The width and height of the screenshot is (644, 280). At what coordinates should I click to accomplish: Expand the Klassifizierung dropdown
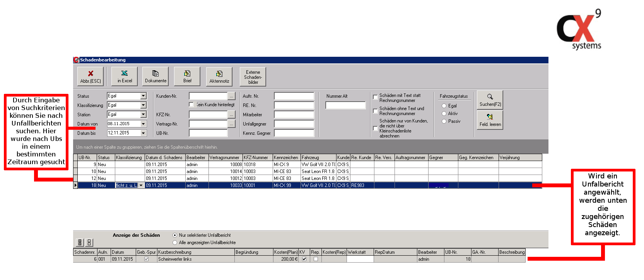pos(143,105)
